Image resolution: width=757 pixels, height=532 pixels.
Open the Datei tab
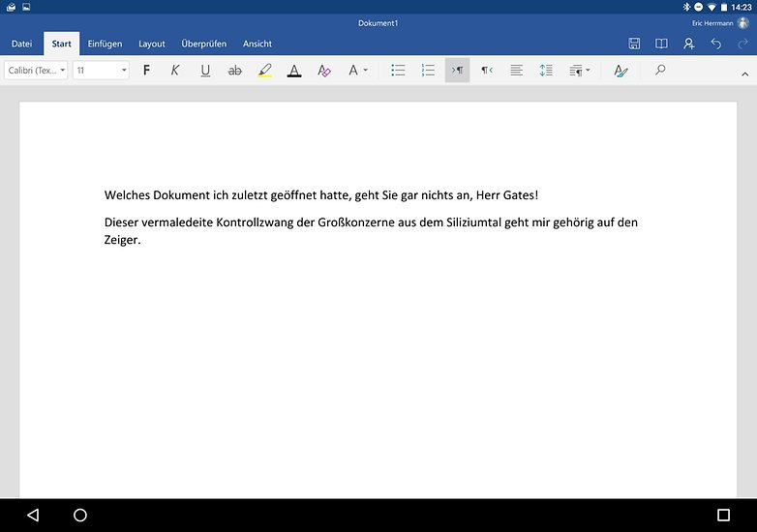tap(21, 44)
